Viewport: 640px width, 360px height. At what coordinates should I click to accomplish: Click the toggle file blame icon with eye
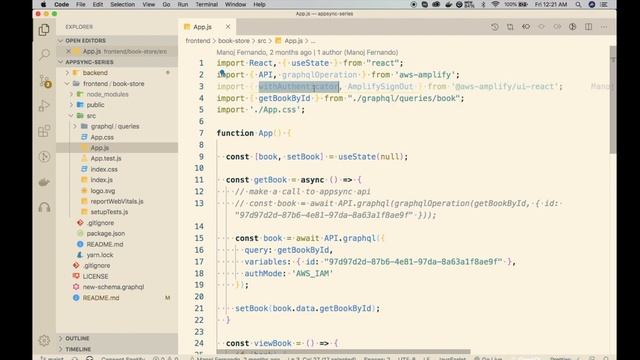click(526, 27)
